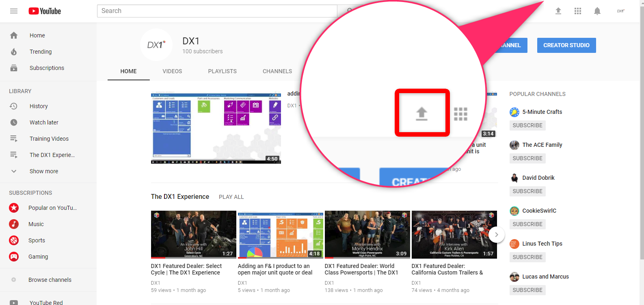Image resolution: width=644 pixels, height=305 pixels.
Task: Open the DX1 account avatar menu
Action: (x=621, y=11)
